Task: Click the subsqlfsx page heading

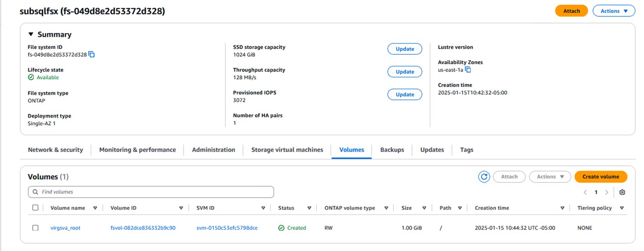Action: (92, 11)
